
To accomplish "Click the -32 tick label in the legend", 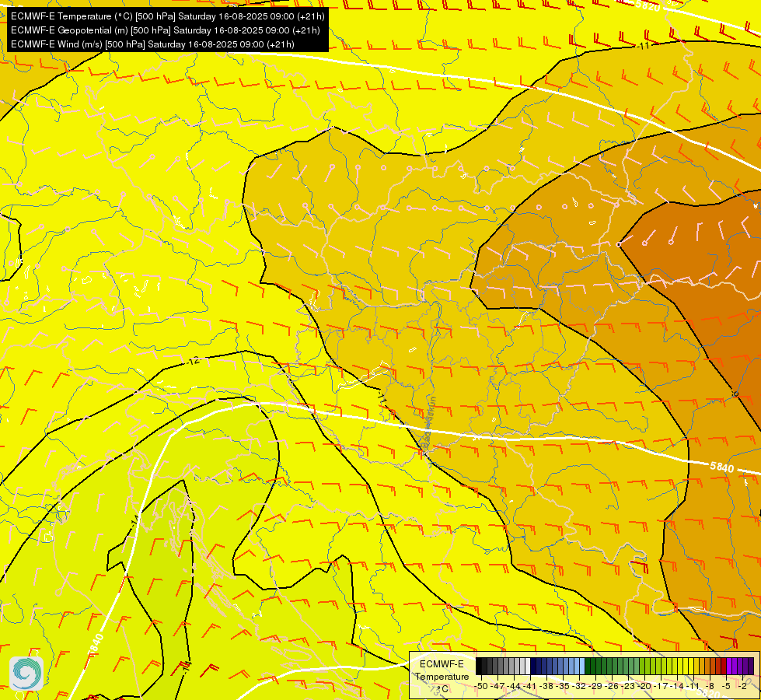I will 579,686.
